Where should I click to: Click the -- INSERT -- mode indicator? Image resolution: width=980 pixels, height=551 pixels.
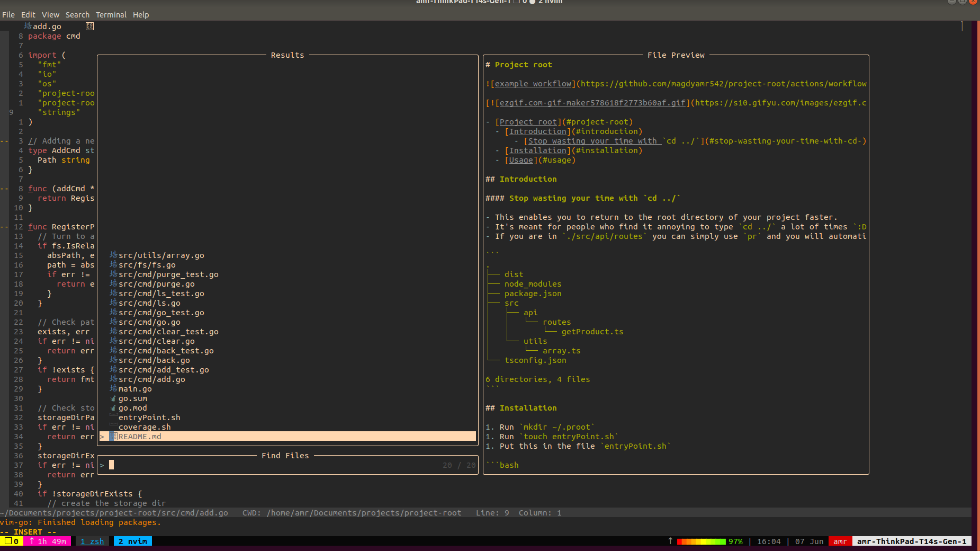pos(28,532)
